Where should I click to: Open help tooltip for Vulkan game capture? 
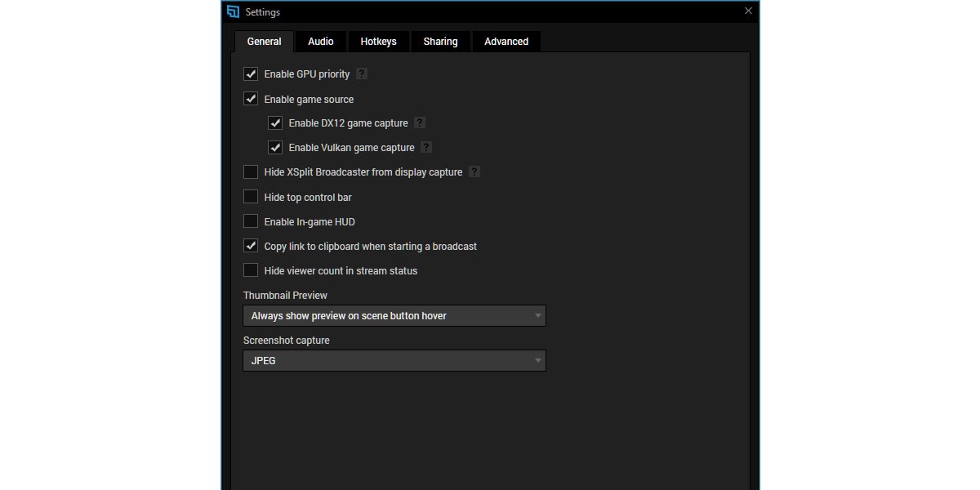point(426,148)
